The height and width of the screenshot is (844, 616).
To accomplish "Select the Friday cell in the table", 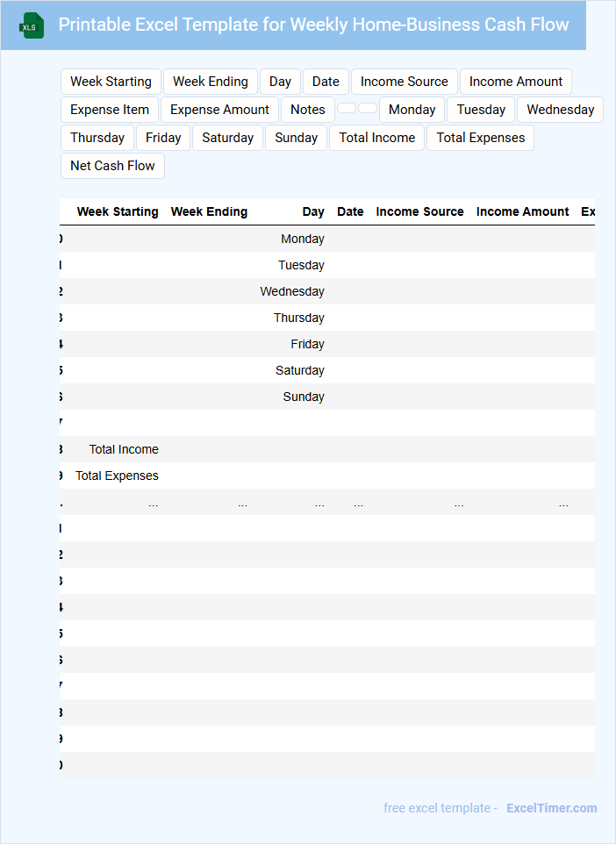I will (308, 345).
